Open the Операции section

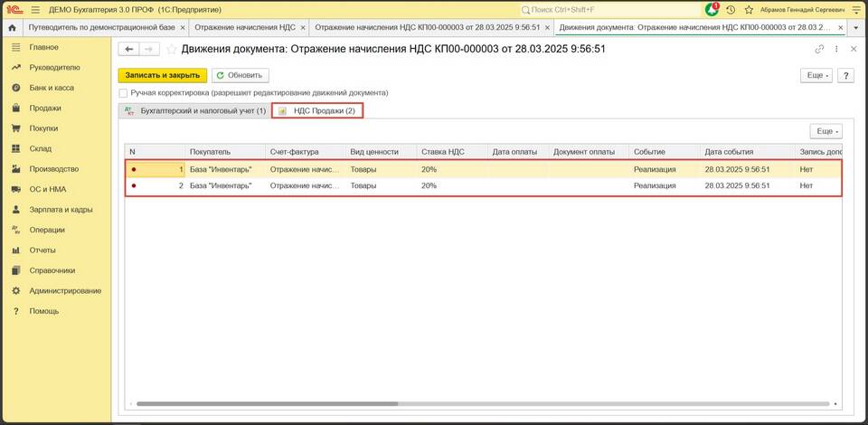coord(47,230)
